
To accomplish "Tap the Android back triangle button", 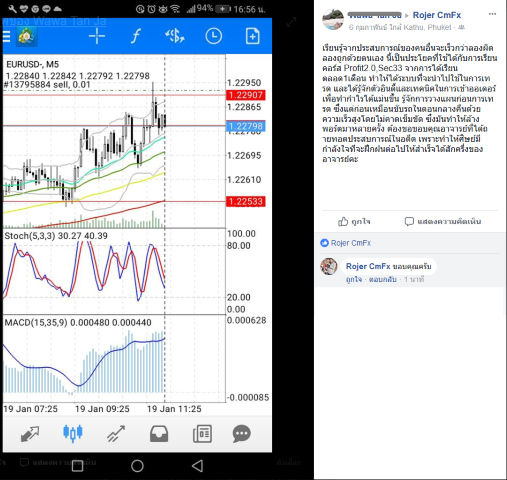I will [198, 466].
